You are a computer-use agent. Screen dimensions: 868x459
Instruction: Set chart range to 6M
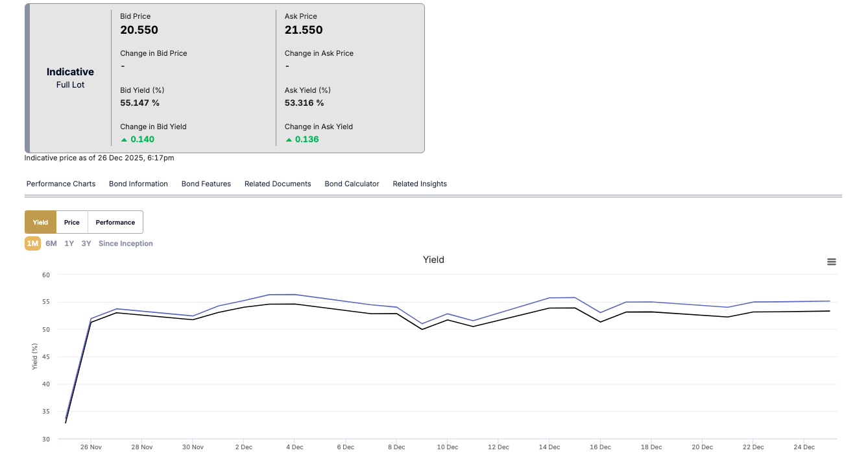click(51, 243)
